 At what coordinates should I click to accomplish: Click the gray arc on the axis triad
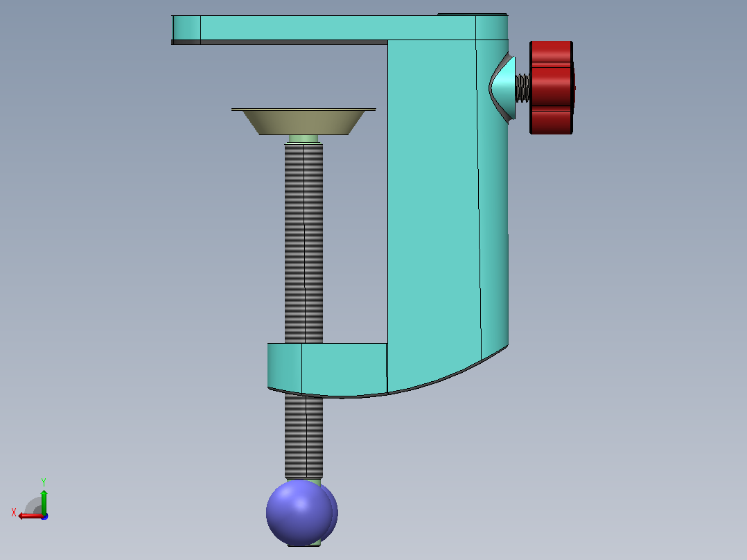click(x=33, y=505)
